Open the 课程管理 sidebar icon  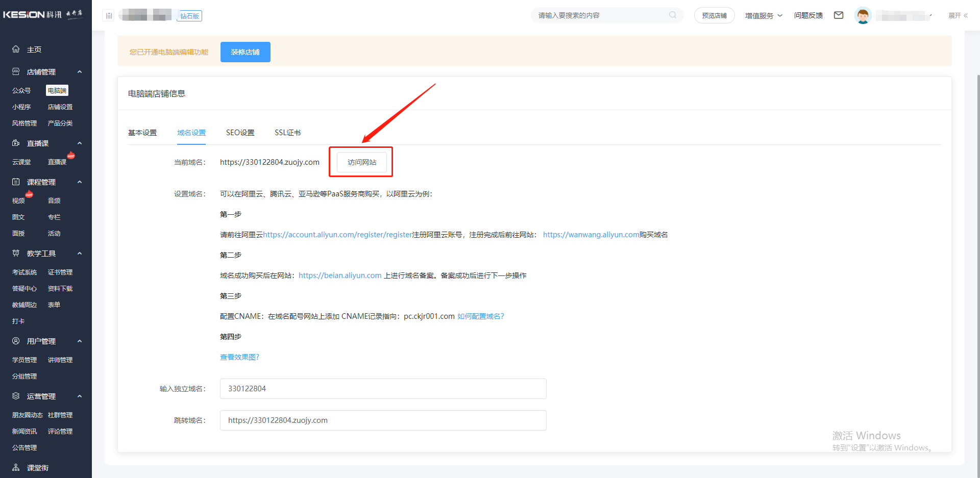[x=15, y=182]
